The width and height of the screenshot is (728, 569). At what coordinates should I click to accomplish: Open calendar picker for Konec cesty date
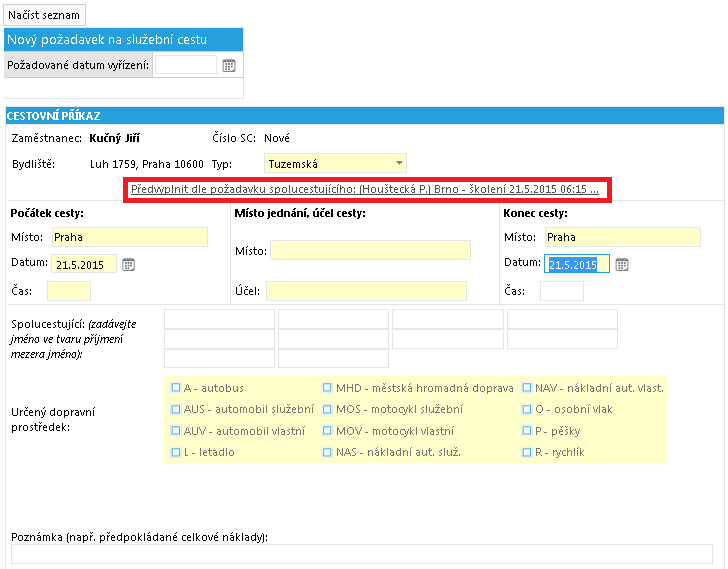(622, 265)
